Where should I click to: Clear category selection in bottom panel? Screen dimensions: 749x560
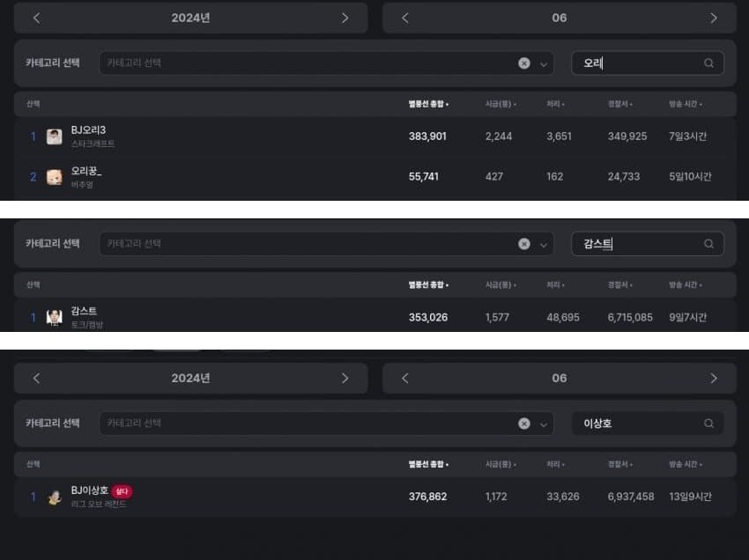pyautogui.click(x=524, y=424)
